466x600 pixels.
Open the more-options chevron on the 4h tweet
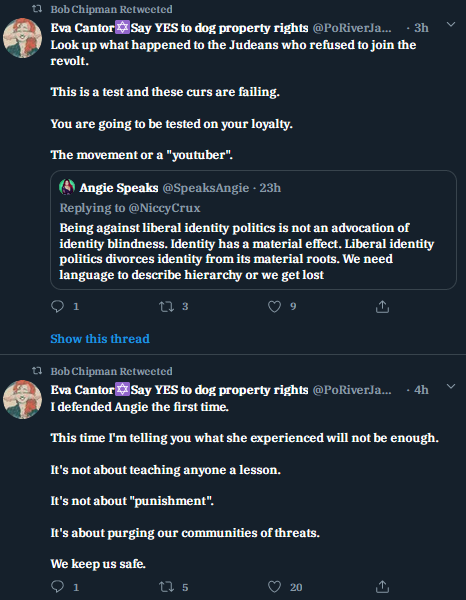point(451,386)
